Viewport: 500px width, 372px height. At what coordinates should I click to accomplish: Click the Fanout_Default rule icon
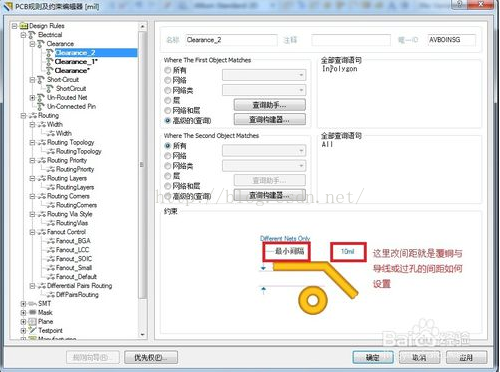51,277
